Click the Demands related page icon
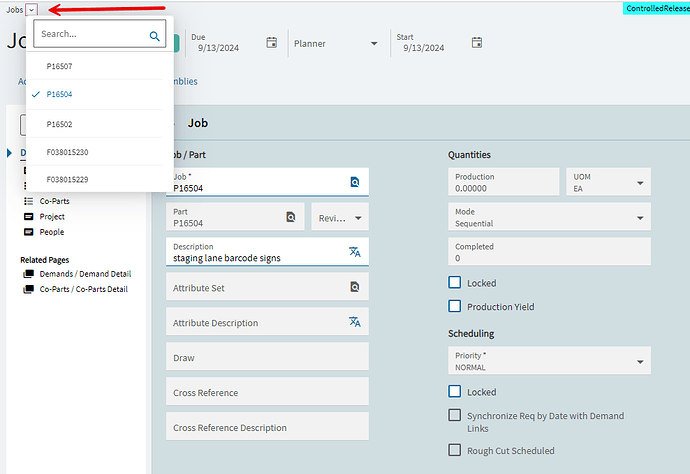 point(29,274)
